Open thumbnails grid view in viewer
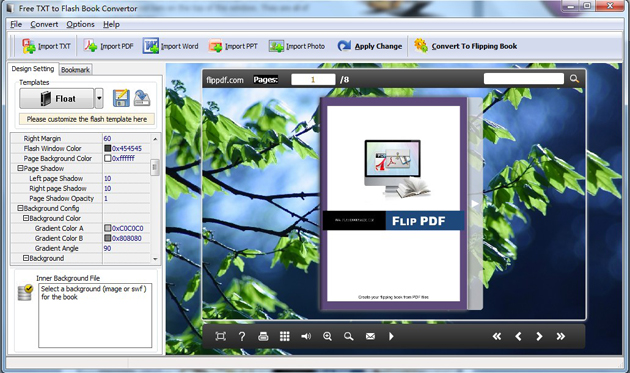630x373 pixels. 284,336
